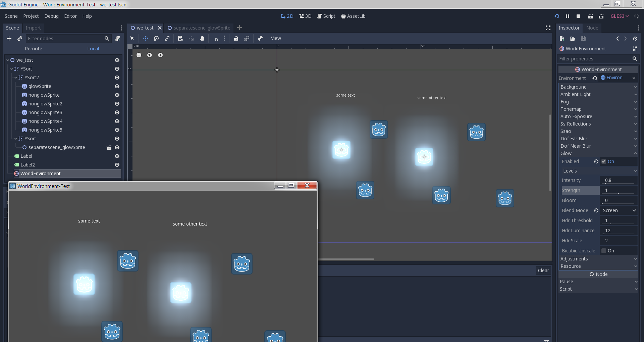Select the Move tool in the canvas toolbar

(x=145, y=38)
